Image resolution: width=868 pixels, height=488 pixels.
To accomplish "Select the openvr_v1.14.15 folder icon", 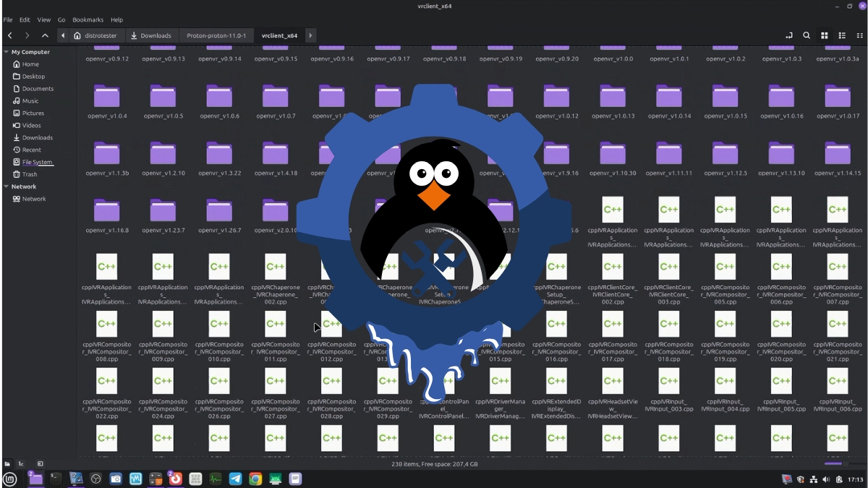I will pyautogui.click(x=837, y=153).
